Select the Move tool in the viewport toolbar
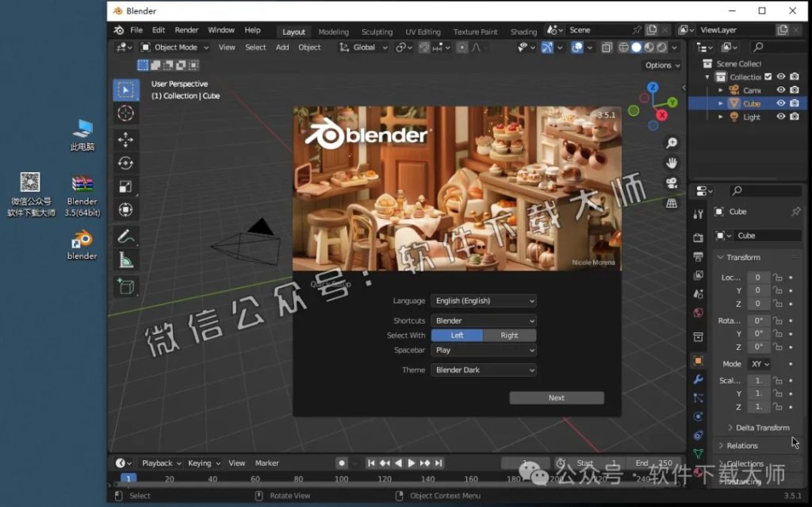This screenshot has height=507, width=812. 126,137
